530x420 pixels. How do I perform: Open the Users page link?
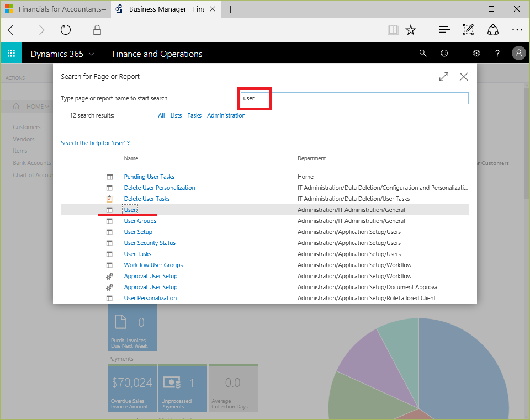[x=131, y=210]
